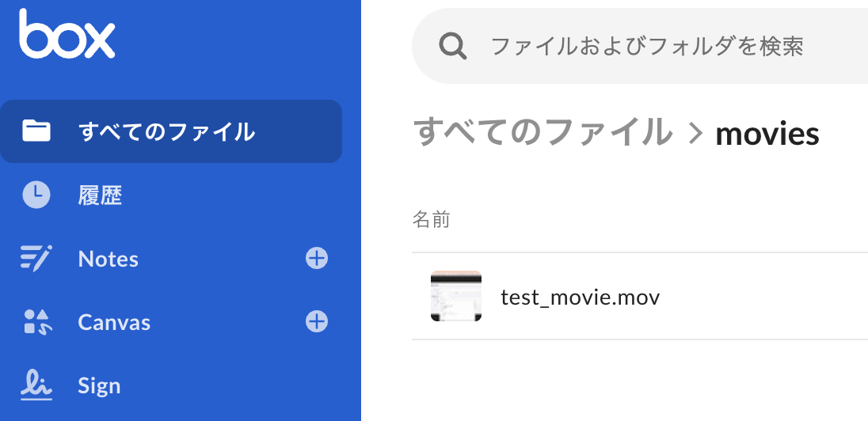This screenshot has width=868, height=421.
Task: Focus the ファイルおよびフォルダを検索 search field
Action: [x=640, y=46]
